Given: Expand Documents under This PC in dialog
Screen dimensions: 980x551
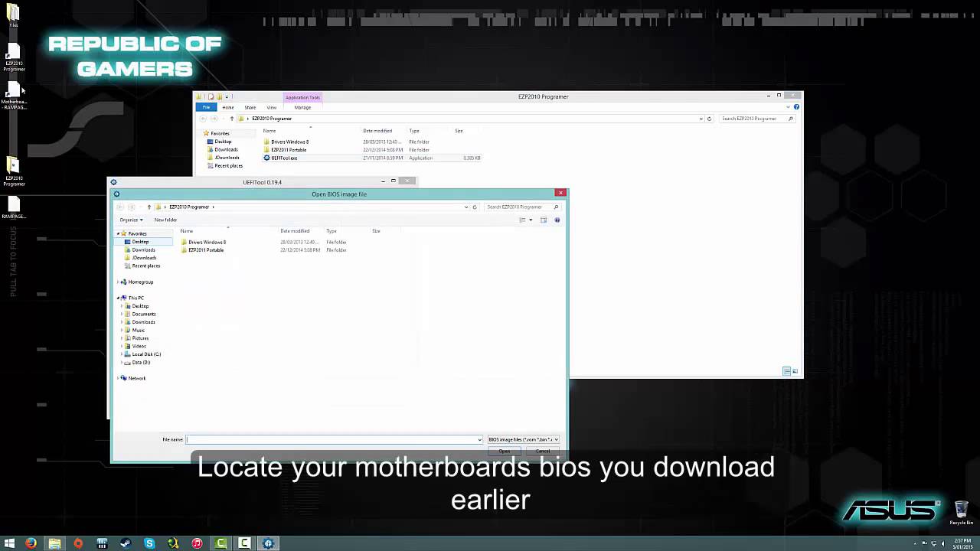Looking at the screenshot, I should 122,314.
